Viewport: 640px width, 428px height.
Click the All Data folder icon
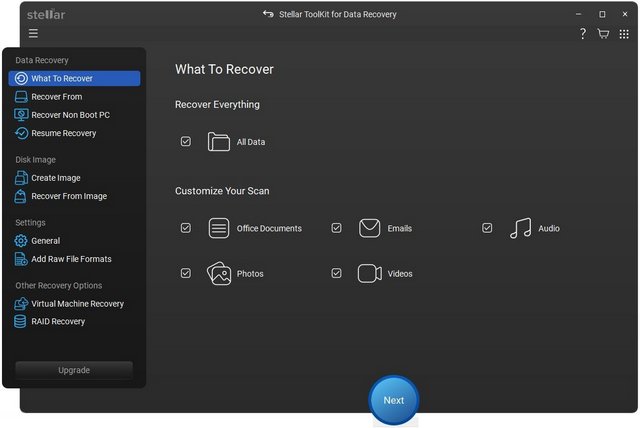tap(219, 142)
